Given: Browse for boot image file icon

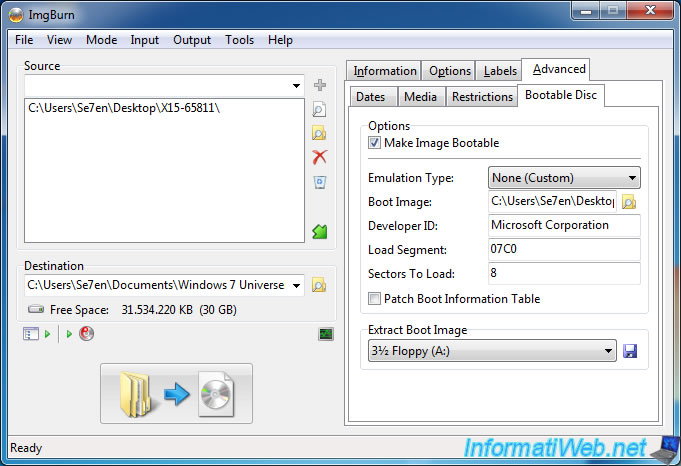Looking at the screenshot, I should coord(629,202).
